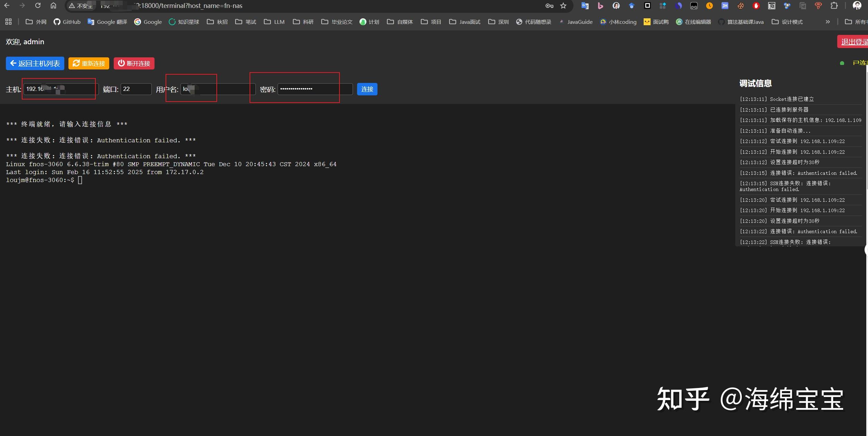The height and width of the screenshot is (436, 868).
Task: Open the Google 翻译 bookmark
Action: pos(107,22)
